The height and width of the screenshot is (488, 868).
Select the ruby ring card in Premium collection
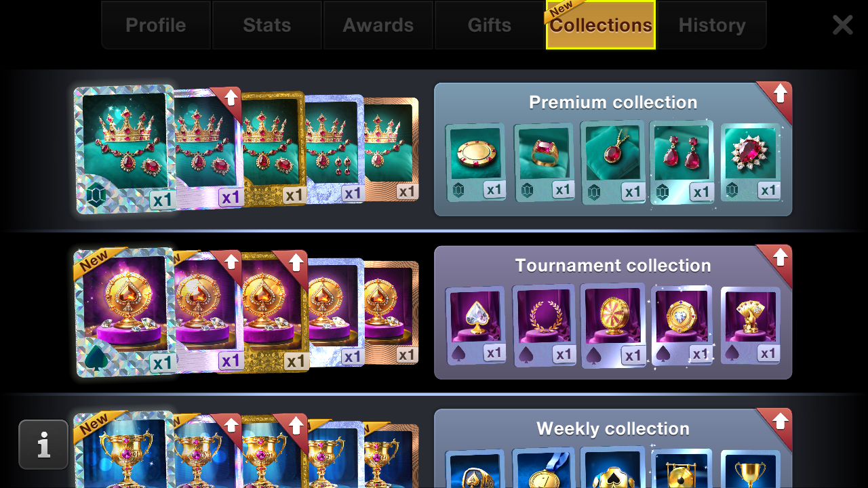(544, 163)
